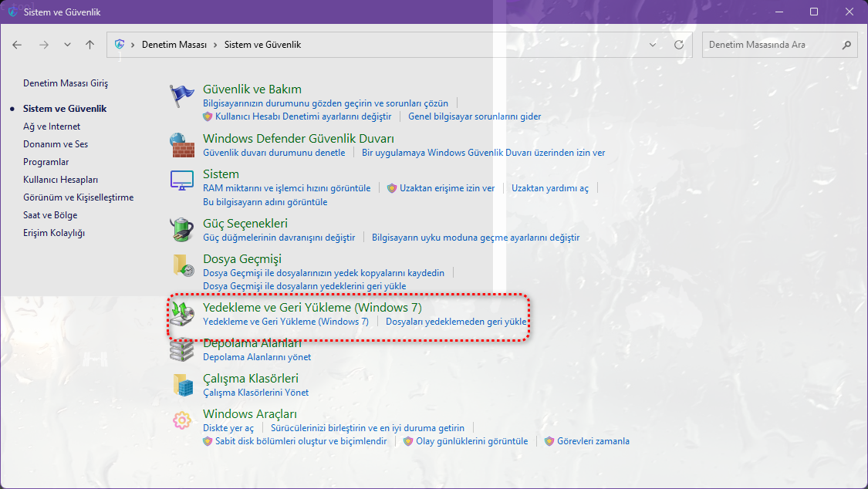Go up one level with the up arrow

90,45
